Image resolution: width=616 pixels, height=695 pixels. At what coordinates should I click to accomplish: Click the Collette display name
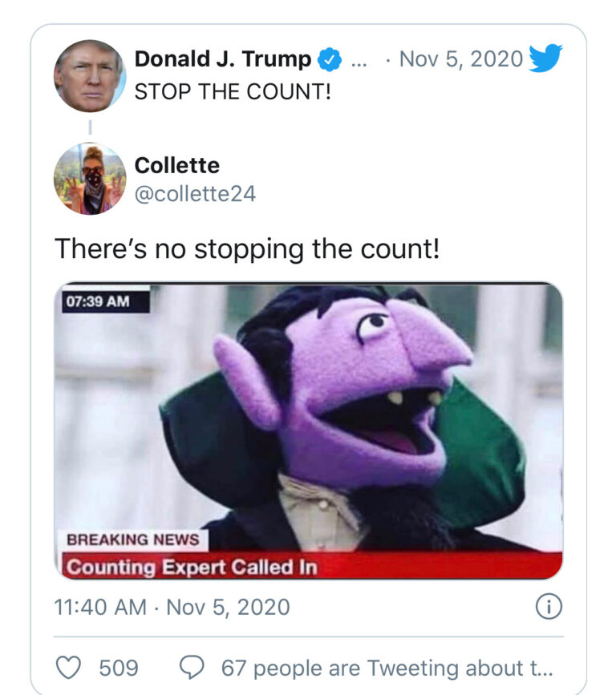(177, 165)
